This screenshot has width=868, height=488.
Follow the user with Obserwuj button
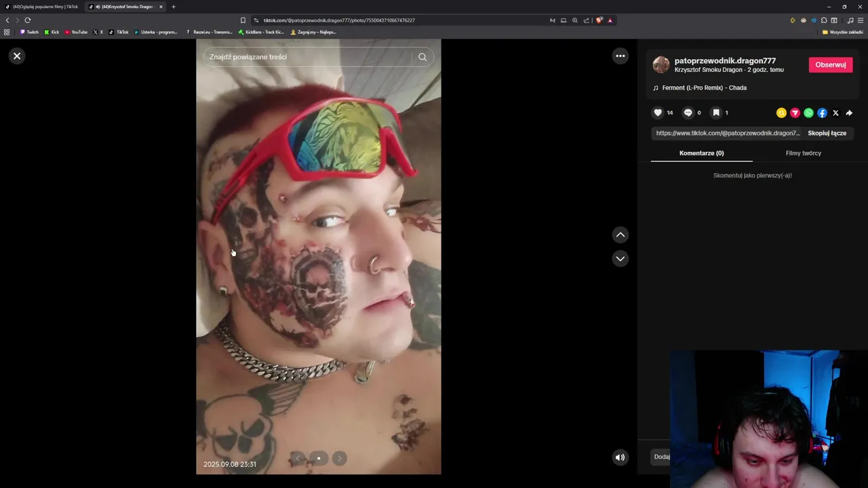(830, 65)
